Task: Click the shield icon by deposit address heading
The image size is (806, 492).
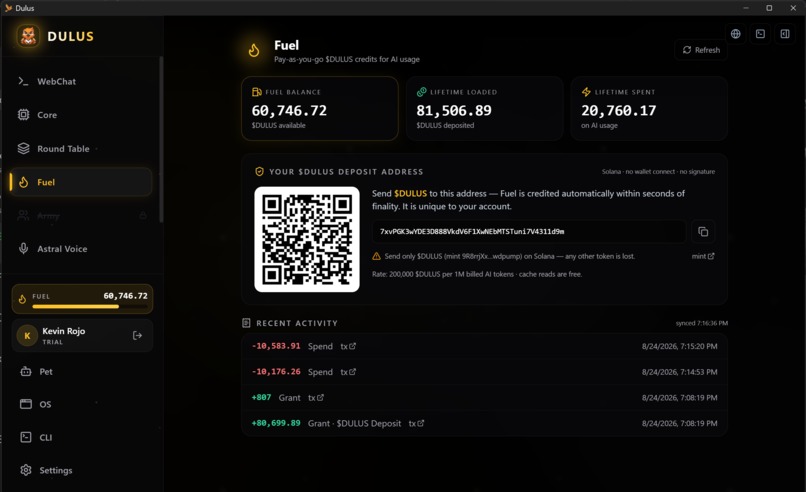Action: pos(260,171)
